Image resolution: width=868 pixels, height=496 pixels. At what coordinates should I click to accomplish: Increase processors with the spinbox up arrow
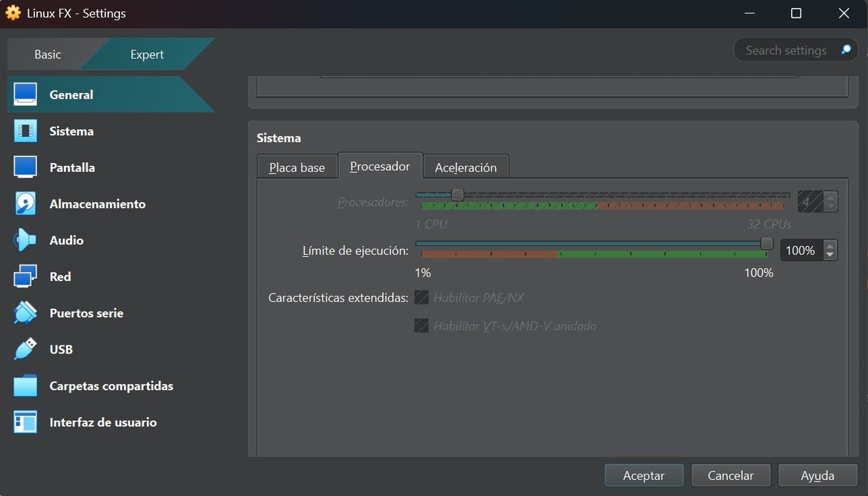pyautogui.click(x=830, y=197)
